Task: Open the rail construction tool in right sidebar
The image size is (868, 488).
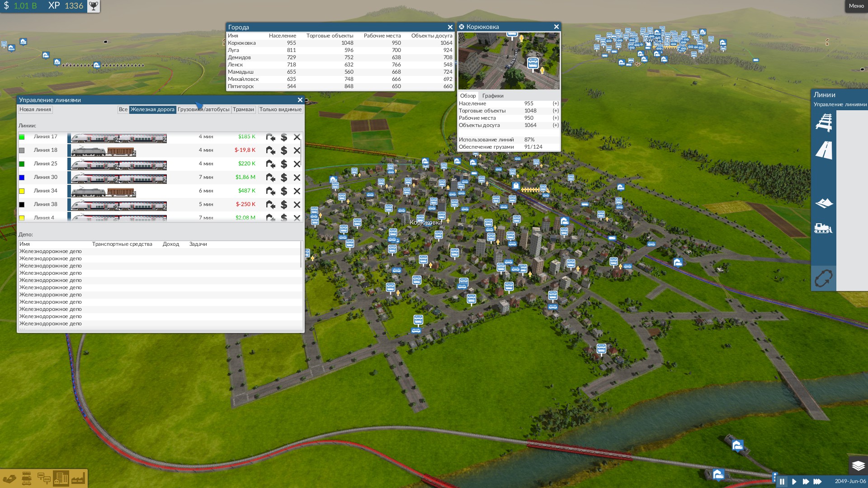Action: [x=824, y=122]
